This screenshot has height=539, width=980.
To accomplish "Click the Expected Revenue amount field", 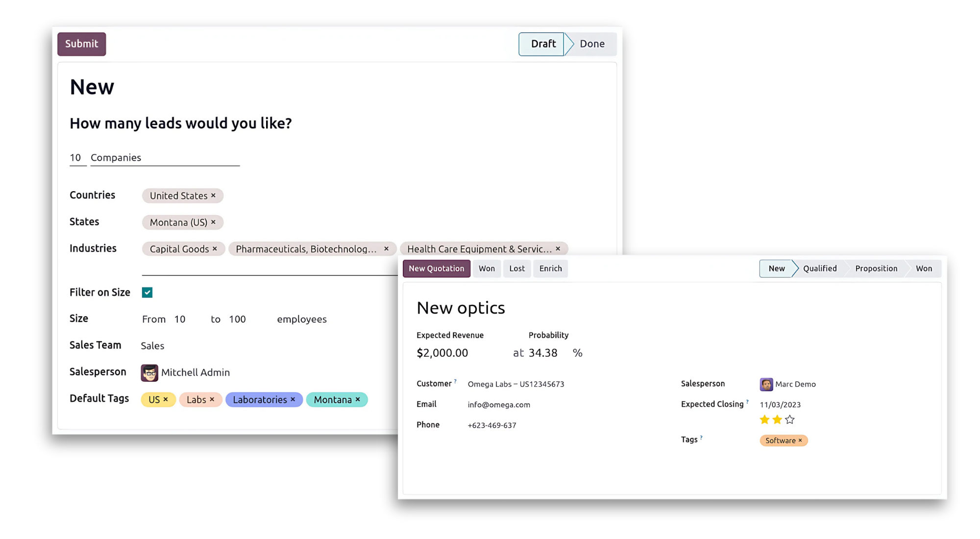I will point(442,353).
